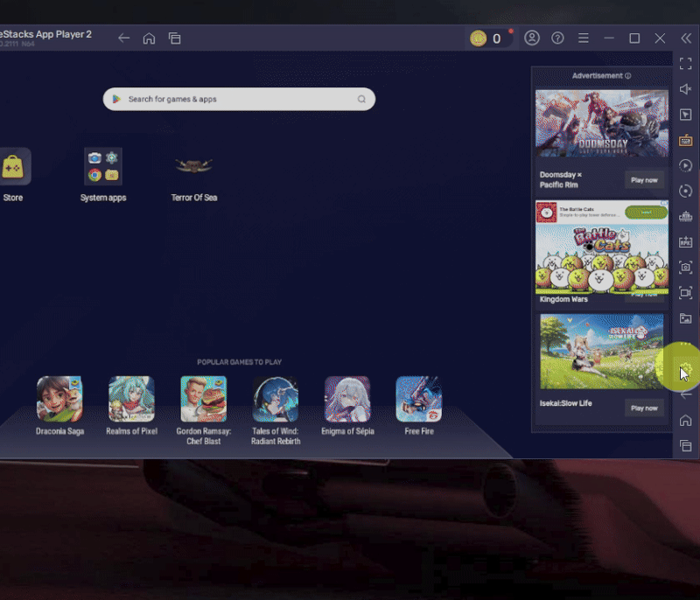Viewport: 700px width, 600px height.
Task: Open the coin balance showing 0
Action: 490,38
